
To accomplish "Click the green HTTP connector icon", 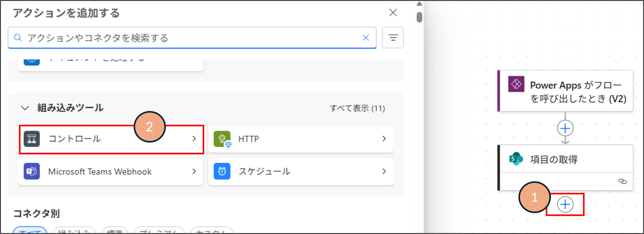I will point(222,139).
